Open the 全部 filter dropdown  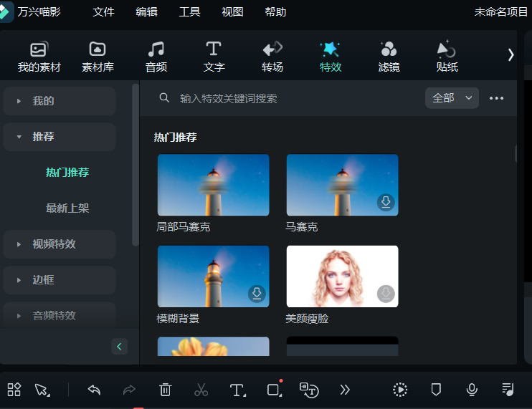point(452,98)
